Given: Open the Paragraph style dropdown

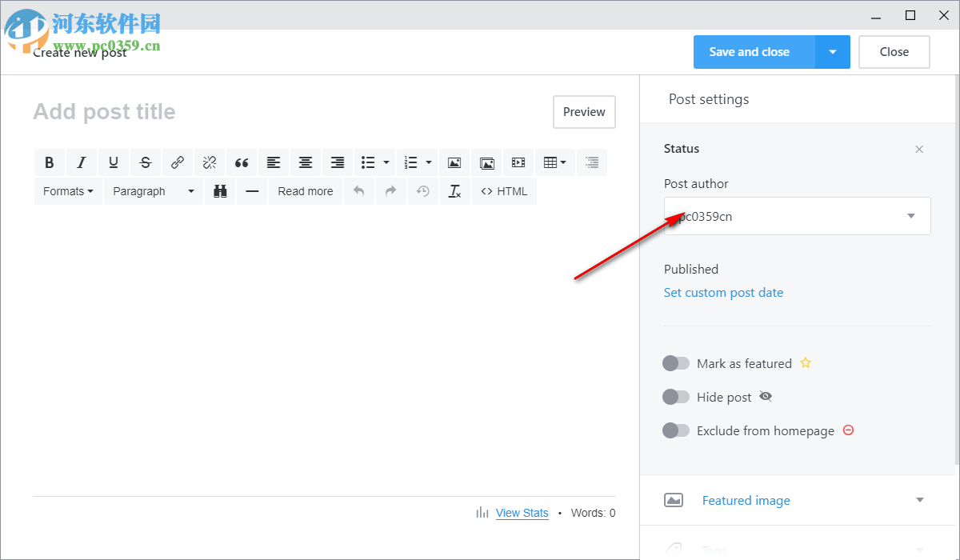Looking at the screenshot, I should coord(153,191).
